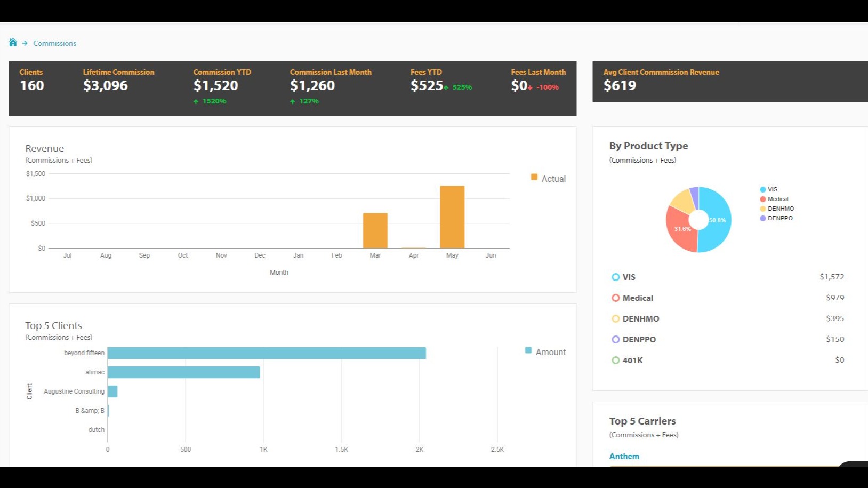Open the Commissions breadcrumb link
The width and height of the screenshot is (868, 488).
click(x=54, y=43)
